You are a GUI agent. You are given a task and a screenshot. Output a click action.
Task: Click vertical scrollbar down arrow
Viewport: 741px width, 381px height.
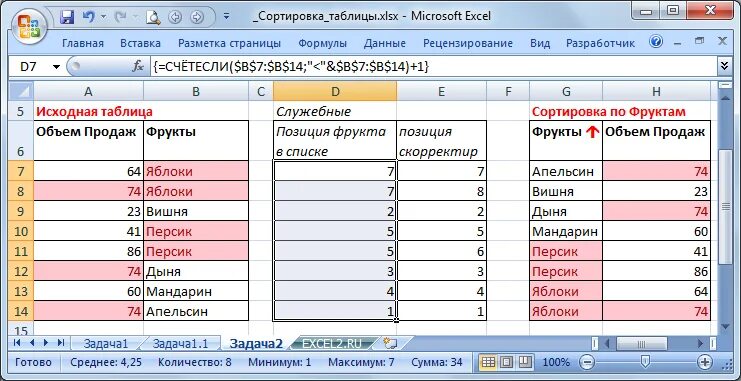click(724, 326)
